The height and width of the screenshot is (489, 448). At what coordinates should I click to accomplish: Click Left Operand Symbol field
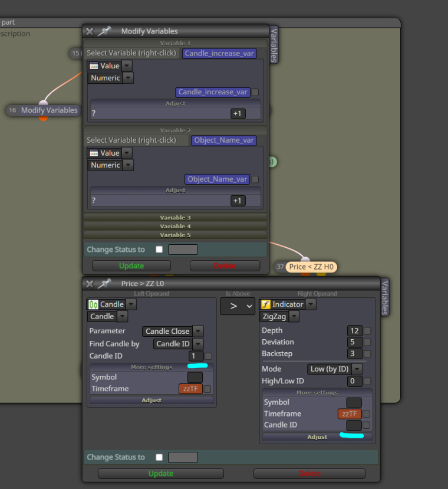[x=195, y=378]
